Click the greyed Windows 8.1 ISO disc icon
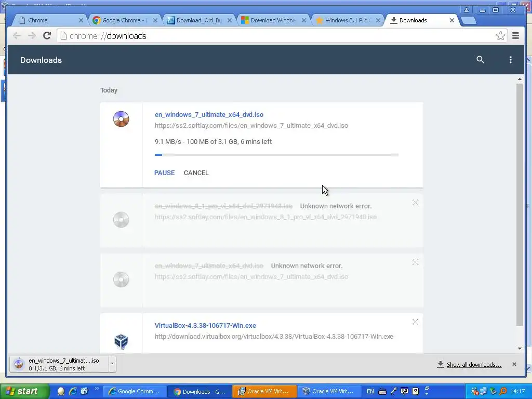Screen dimensions: 532x399 coord(121,220)
